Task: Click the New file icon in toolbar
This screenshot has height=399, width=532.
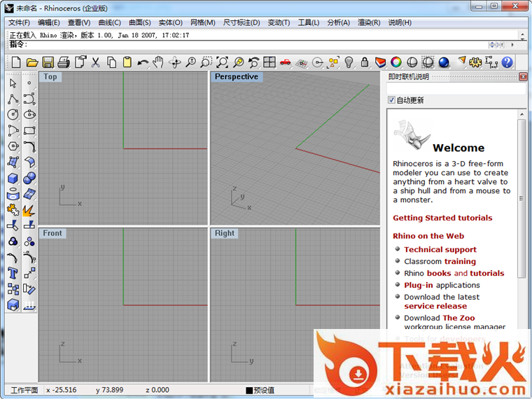Action: coord(16,62)
